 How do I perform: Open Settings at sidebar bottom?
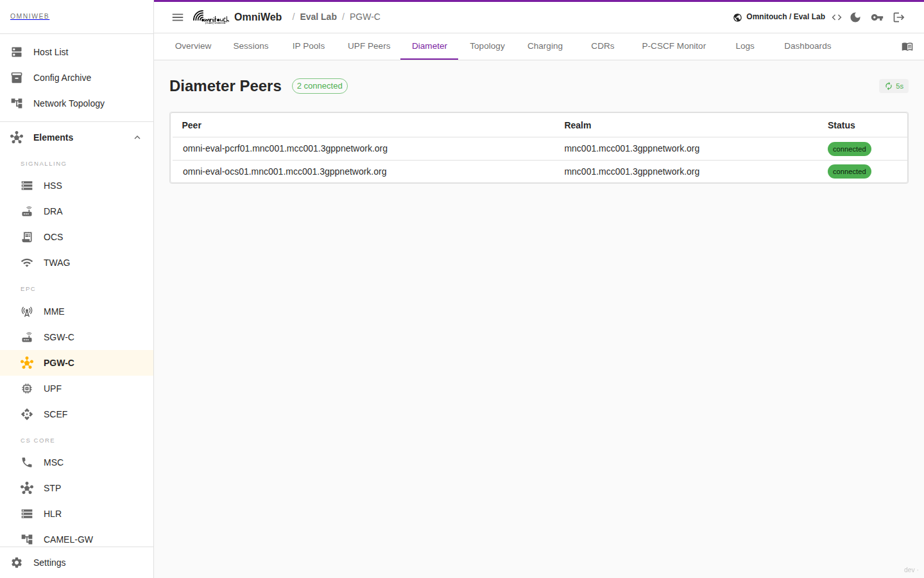[77, 563]
